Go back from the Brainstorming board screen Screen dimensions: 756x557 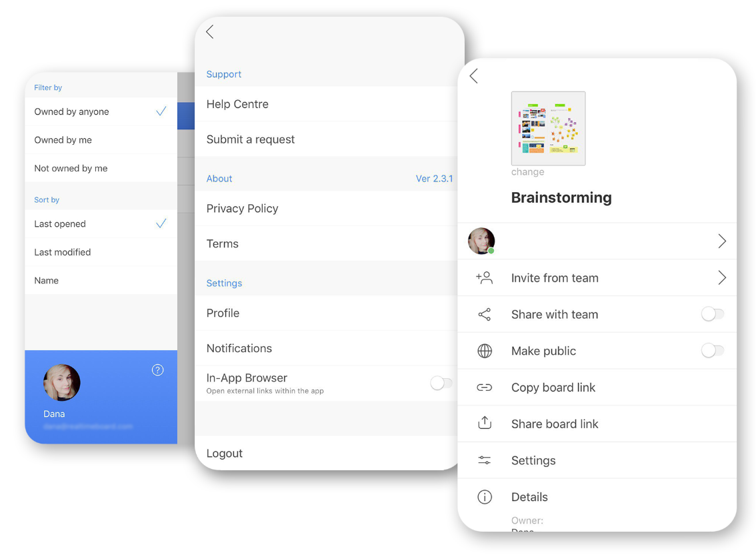(474, 76)
